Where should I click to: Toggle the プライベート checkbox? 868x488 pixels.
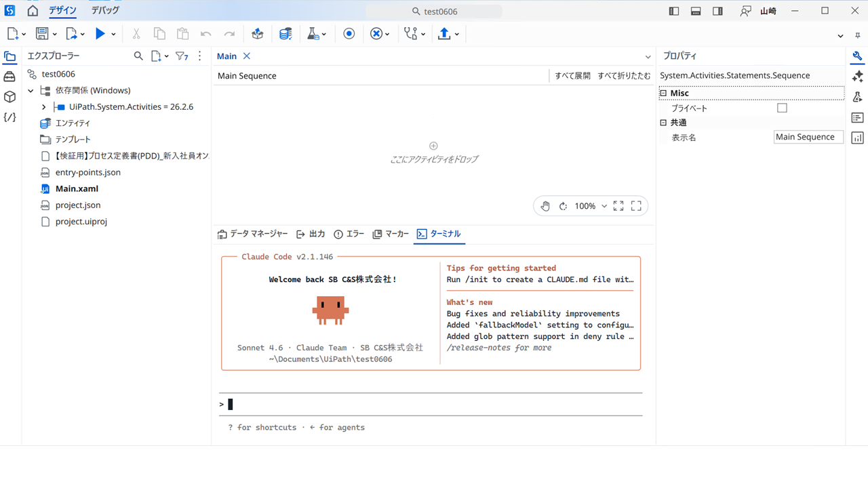[x=782, y=108]
